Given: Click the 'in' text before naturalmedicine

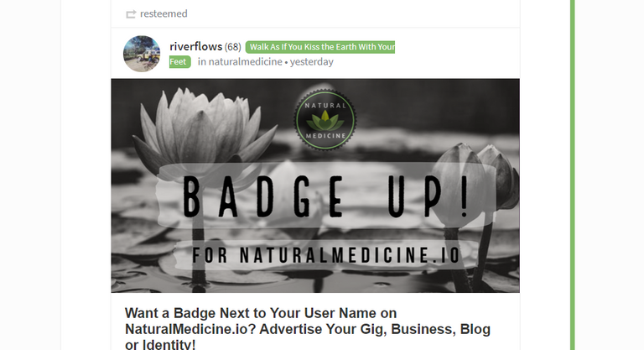Looking at the screenshot, I should tap(201, 62).
